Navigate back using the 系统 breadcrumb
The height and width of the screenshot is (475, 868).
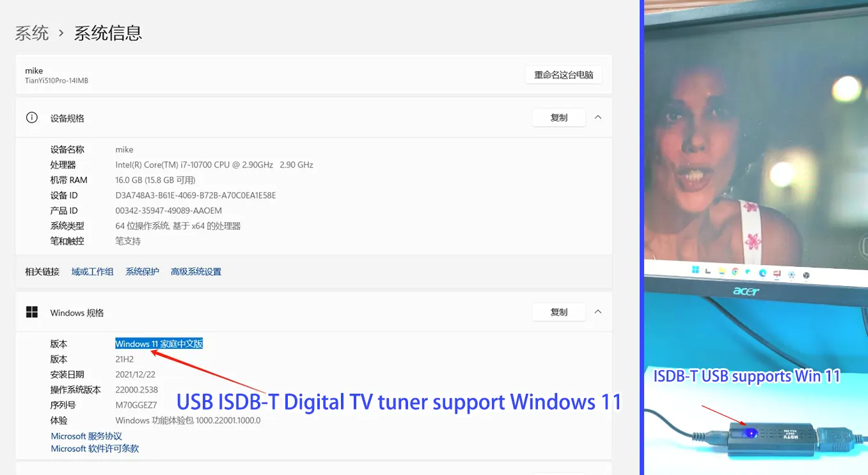pyautogui.click(x=31, y=33)
